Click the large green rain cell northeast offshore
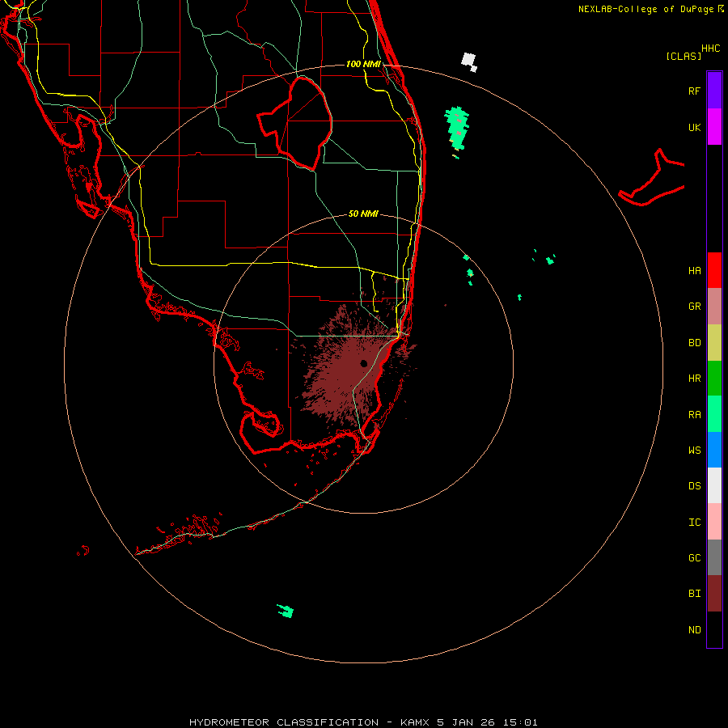 [457, 128]
